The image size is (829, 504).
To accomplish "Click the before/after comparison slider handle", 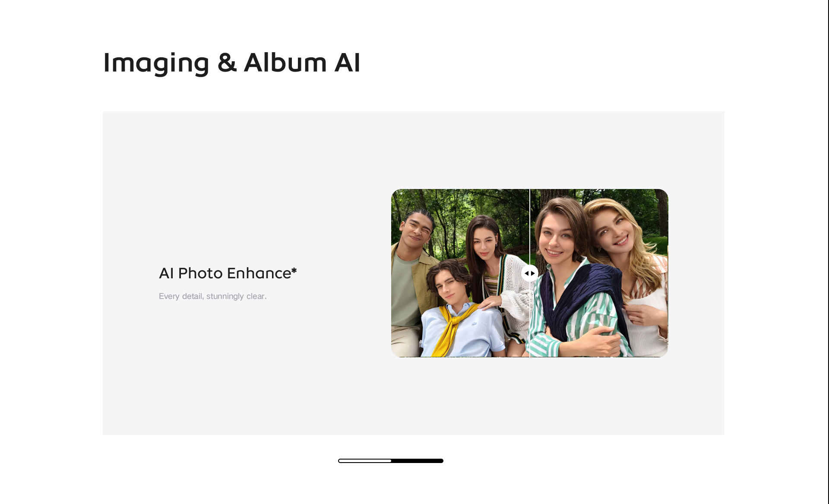I will (x=530, y=273).
